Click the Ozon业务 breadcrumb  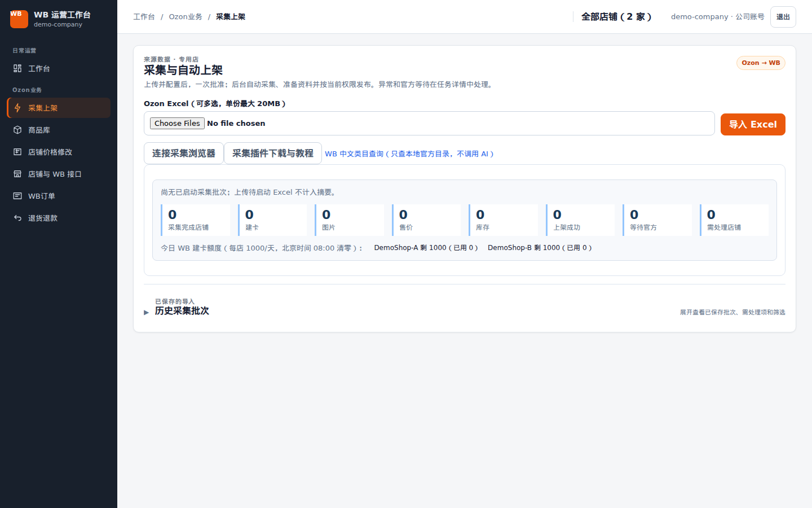pos(186,17)
